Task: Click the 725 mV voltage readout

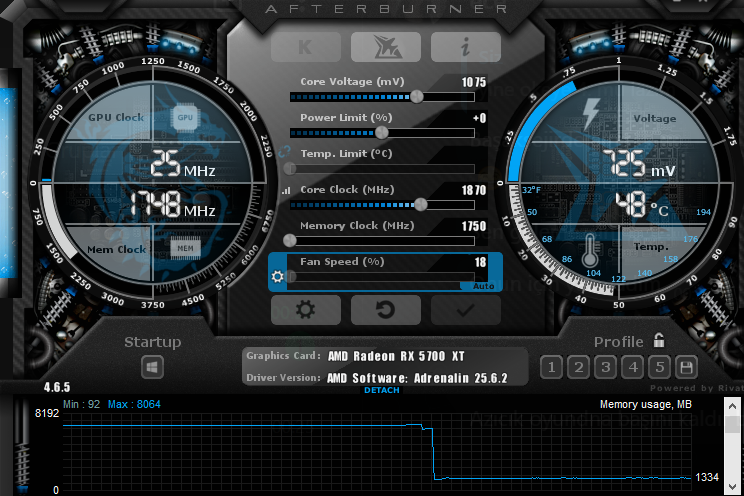Action: pos(639,164)
